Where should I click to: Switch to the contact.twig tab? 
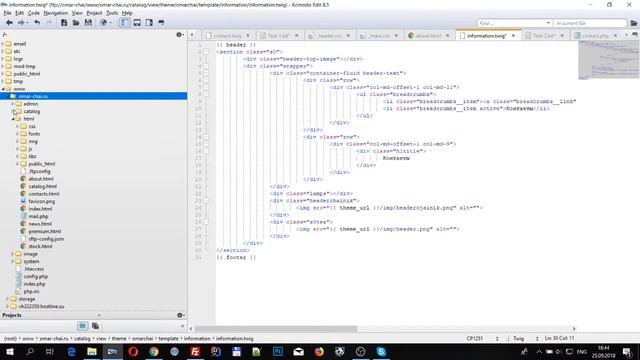(227, 36)
